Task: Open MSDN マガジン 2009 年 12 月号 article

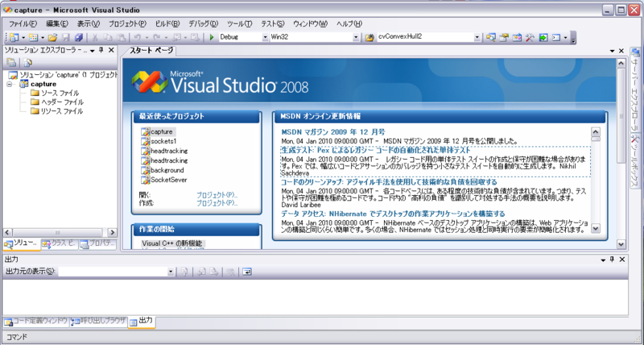Action: [x=333, y=132]
